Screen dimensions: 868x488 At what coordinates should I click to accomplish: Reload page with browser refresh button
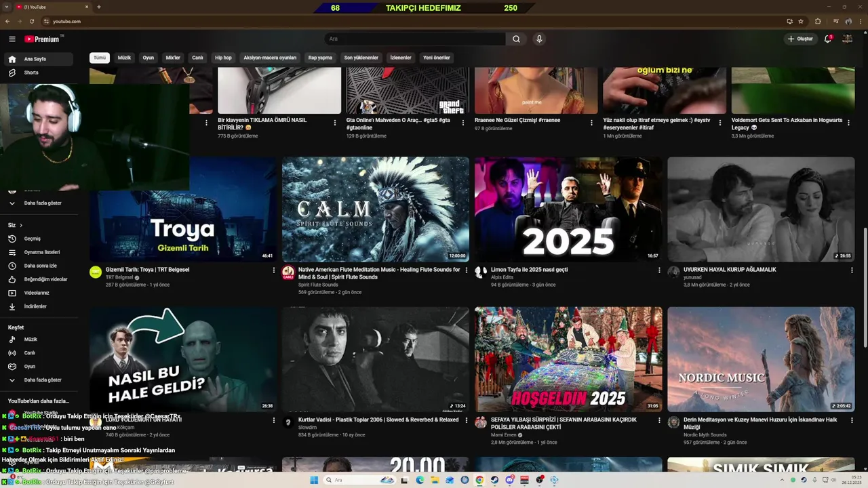pos(31,21)
